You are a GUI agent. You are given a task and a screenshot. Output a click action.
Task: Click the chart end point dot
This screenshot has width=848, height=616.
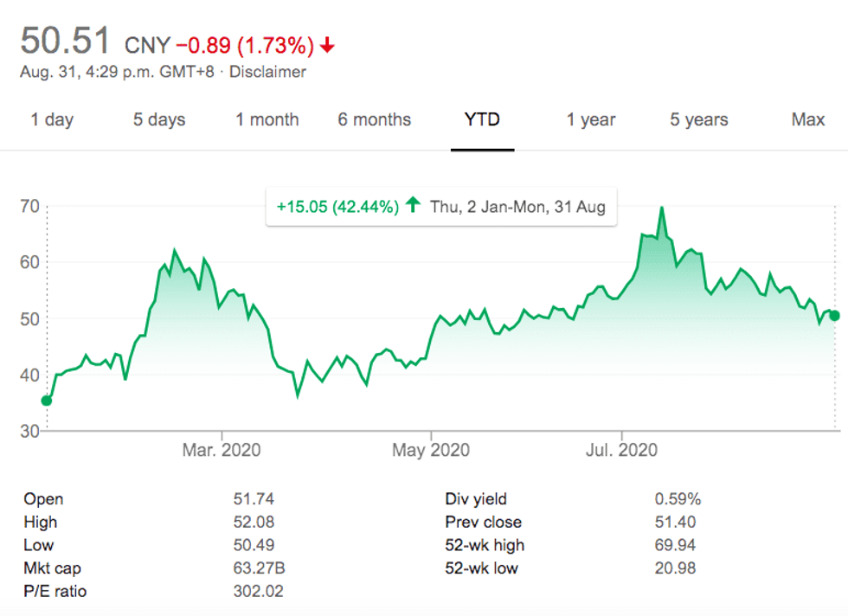click(x=834, y=316)
